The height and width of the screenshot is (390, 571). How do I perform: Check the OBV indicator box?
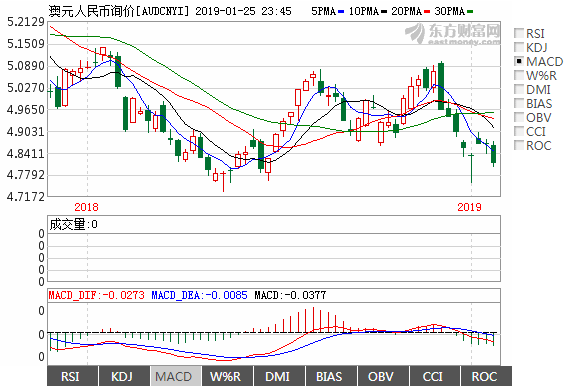519,117
